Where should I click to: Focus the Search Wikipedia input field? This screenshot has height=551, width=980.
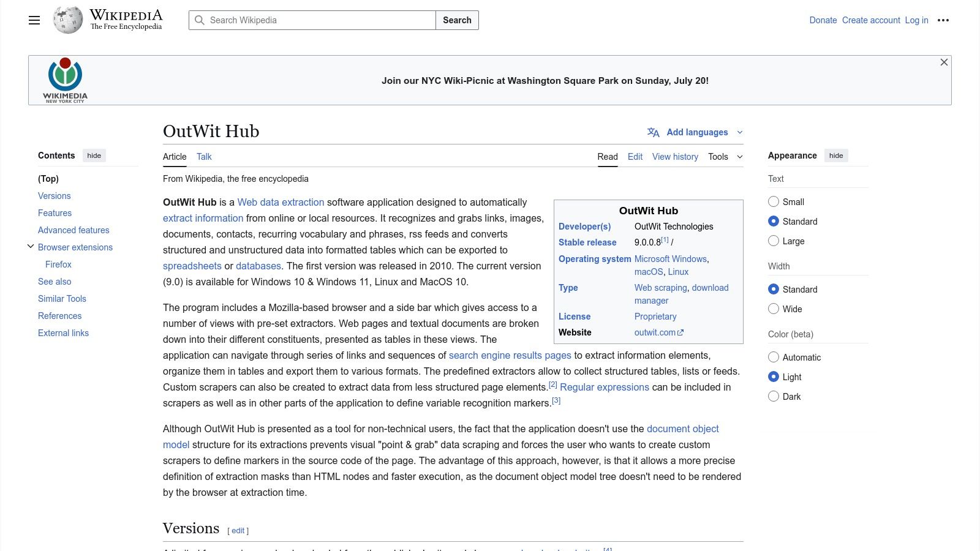[312, 20]
